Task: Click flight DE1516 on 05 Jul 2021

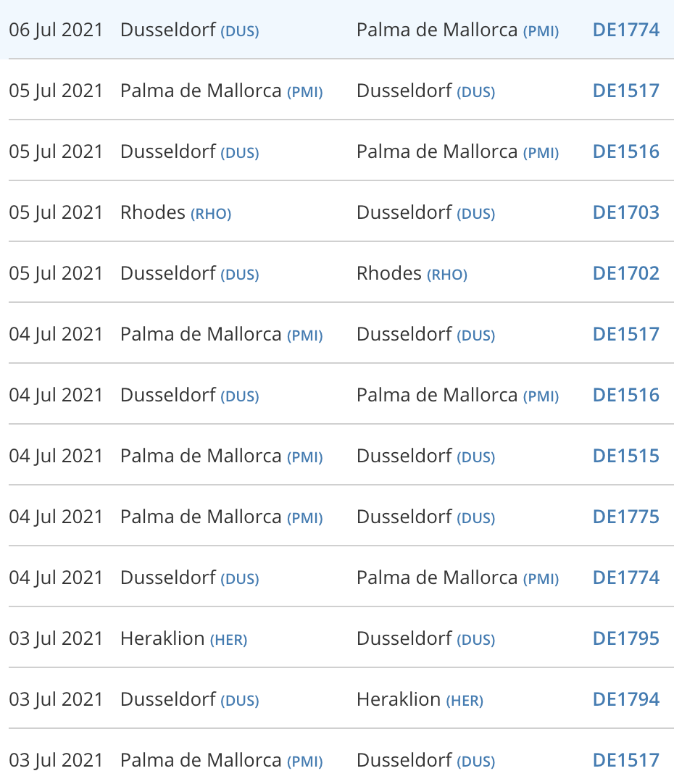Action: coord(625,151)
